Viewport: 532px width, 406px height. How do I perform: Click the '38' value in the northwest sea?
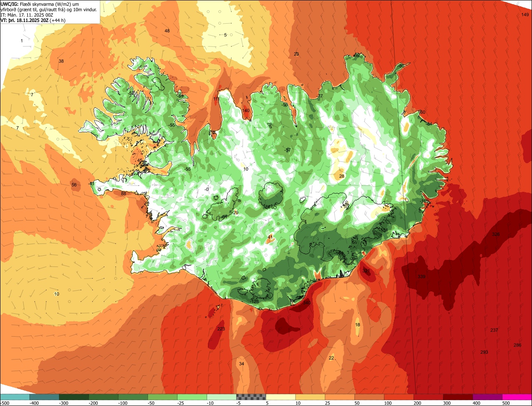[x=61, y=61]
